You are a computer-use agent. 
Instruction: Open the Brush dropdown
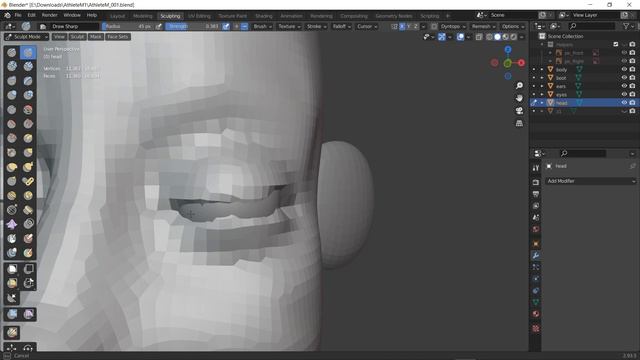262,26
